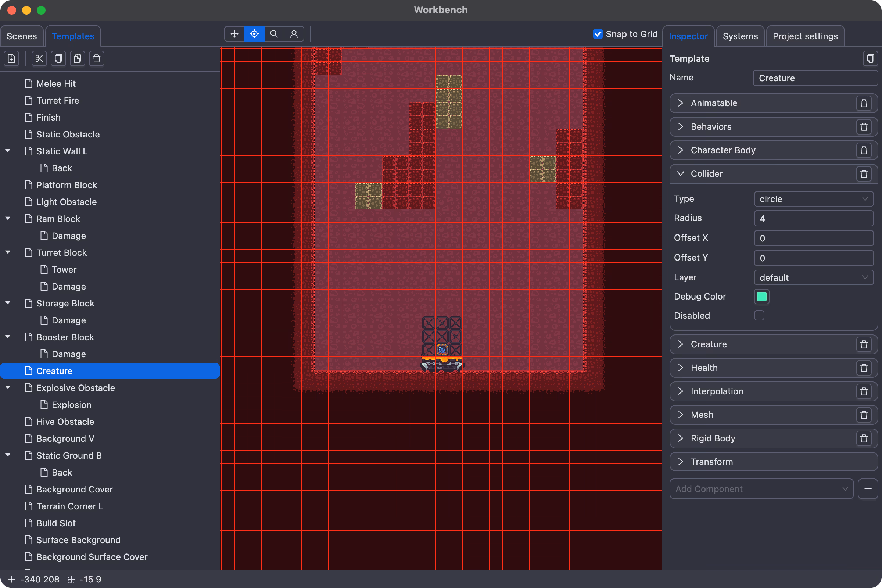This screenshot has width=882, height=588.
Task: Click the copy template icon beside Template header
Action: pos(870,58)
